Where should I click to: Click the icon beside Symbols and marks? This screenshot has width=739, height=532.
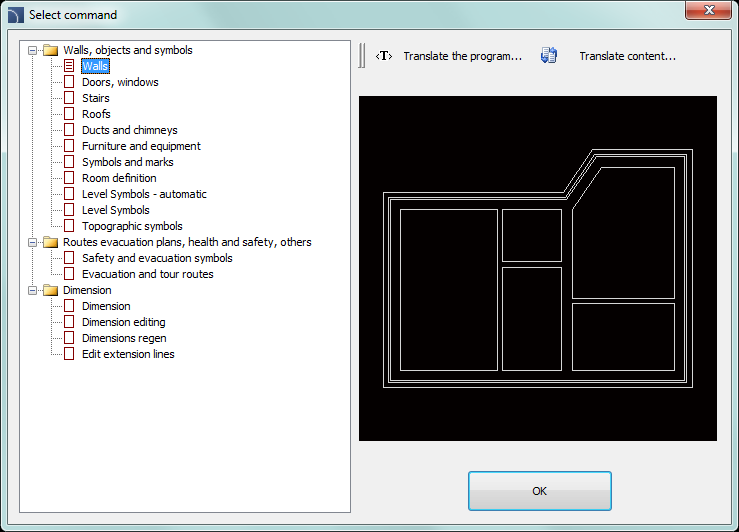(x=69, y=162)
